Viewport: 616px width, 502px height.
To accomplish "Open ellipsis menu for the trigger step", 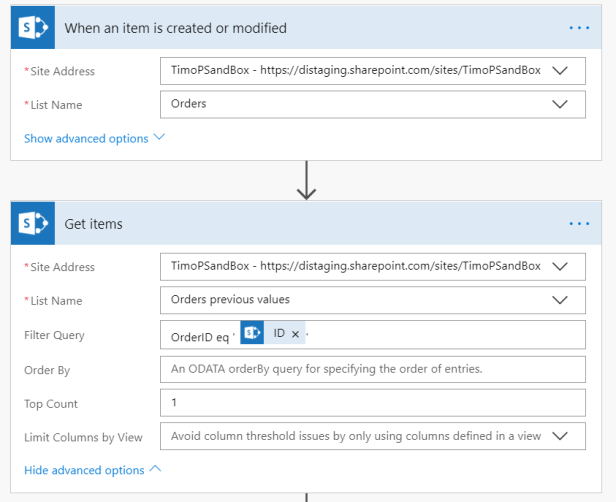I will 579,28.
